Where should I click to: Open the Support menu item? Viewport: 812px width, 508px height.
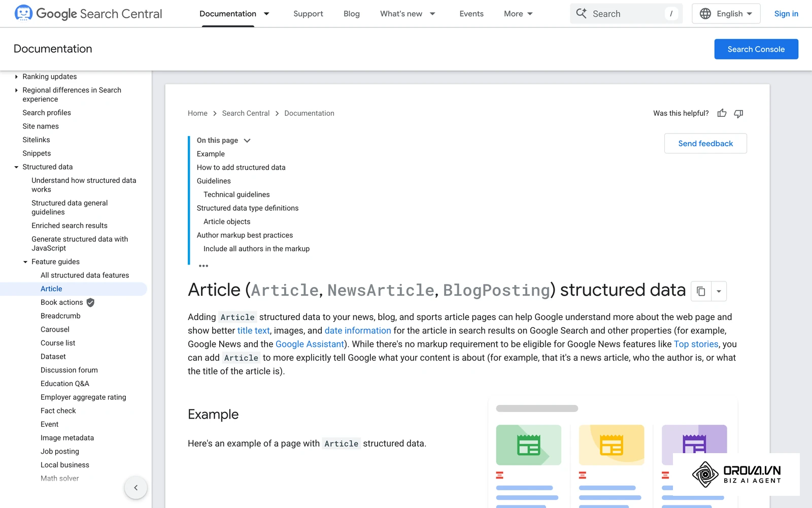308,14
